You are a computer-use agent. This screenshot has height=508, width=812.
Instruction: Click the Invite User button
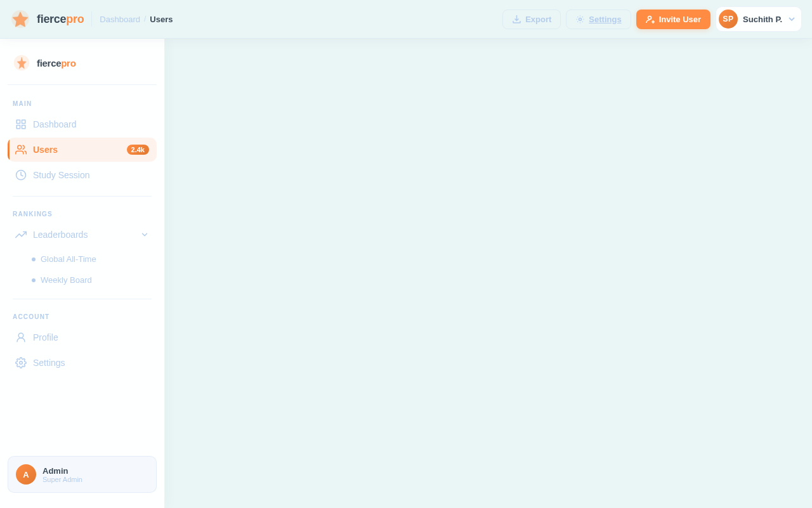click(x=673, y=19)
